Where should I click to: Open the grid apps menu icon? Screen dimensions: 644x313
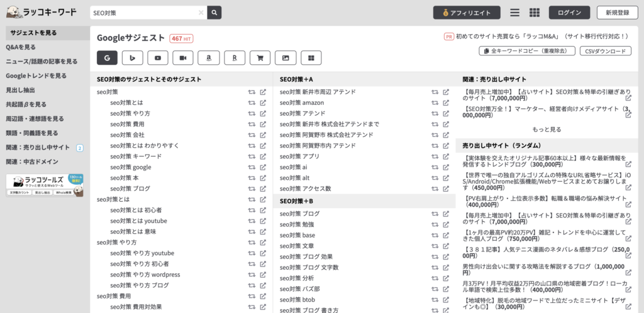pos(535,13)
